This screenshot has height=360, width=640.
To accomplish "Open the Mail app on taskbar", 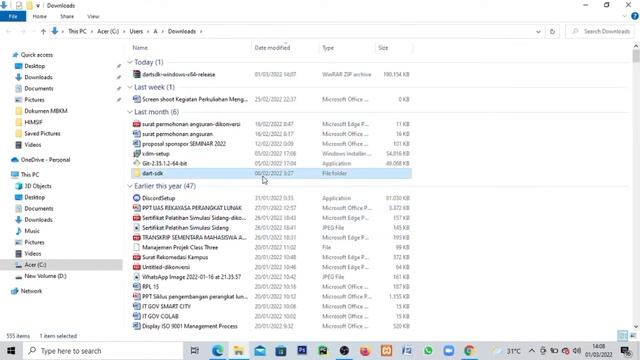I will coord(260,351).
